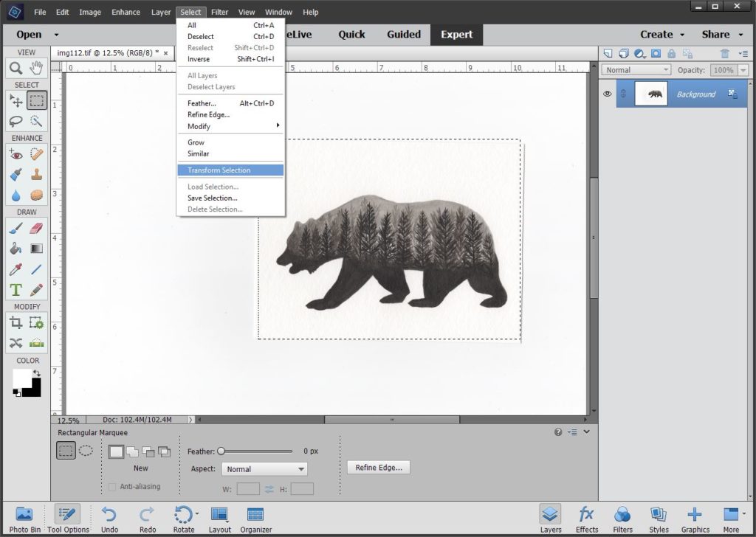
Task: Open the layer blend mode Normal dropdown
Action: click(636, 70)
